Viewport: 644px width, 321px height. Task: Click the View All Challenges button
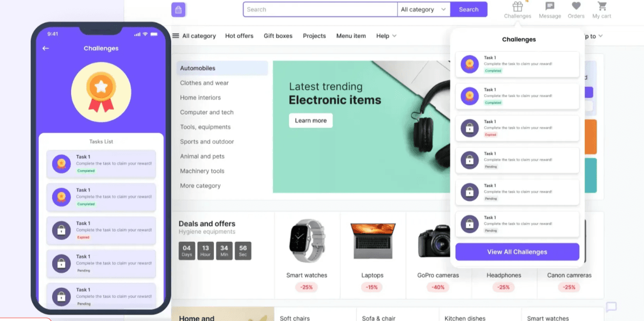[517, 252]
